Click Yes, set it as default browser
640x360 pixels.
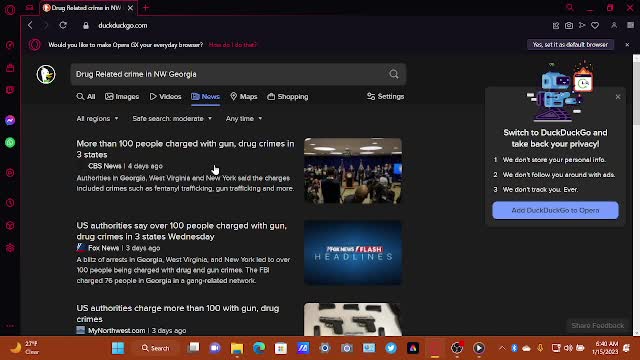[x=570, y=44]
